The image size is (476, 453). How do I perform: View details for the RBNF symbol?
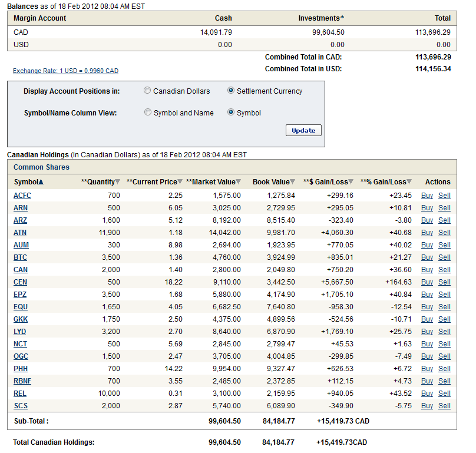(22, 381)
